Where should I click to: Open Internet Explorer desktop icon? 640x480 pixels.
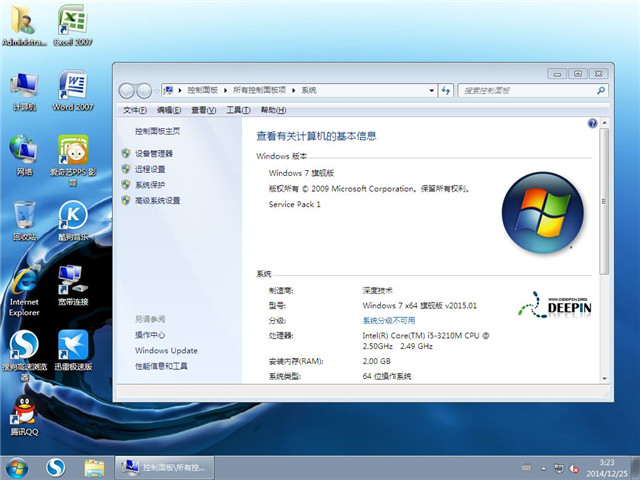click(x=24, y=291)
